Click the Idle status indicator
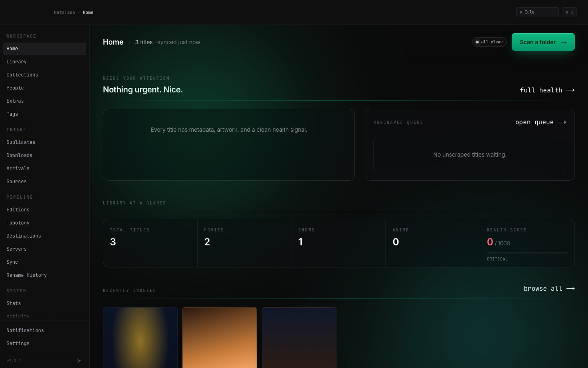588x368 pixels. pos(537,12)
